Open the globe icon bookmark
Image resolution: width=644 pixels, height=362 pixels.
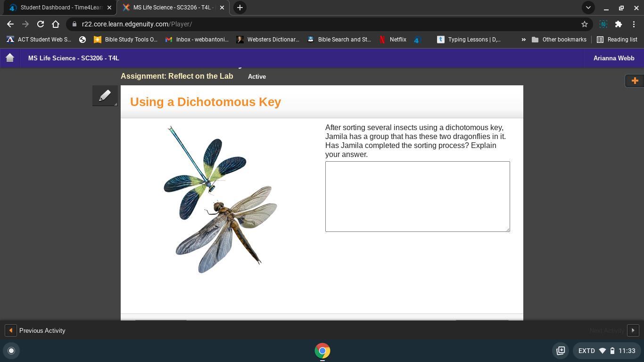83,40
